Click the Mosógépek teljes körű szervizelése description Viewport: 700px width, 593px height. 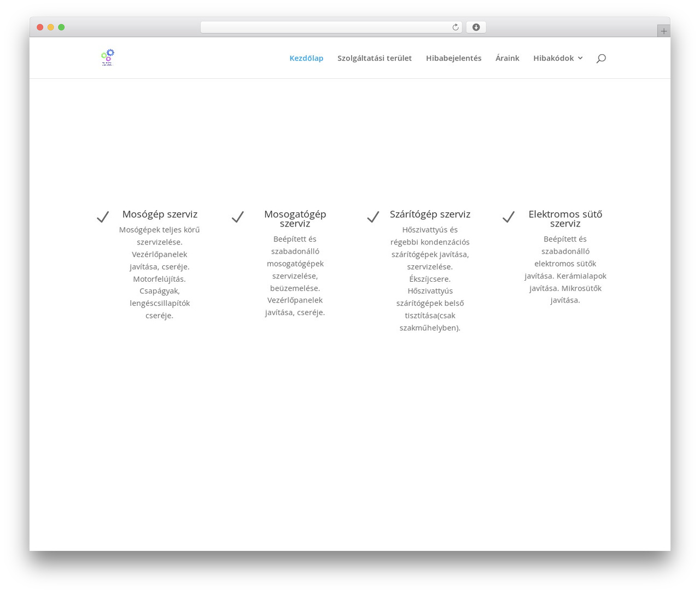160,272
